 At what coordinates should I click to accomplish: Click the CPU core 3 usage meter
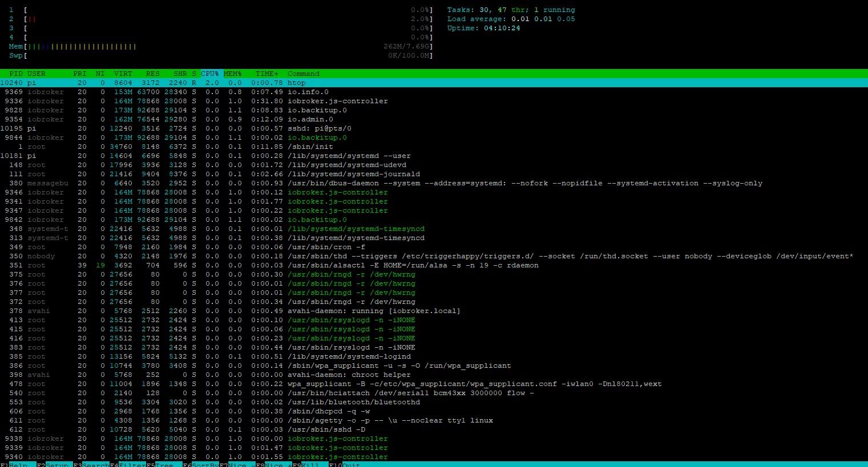221,28
